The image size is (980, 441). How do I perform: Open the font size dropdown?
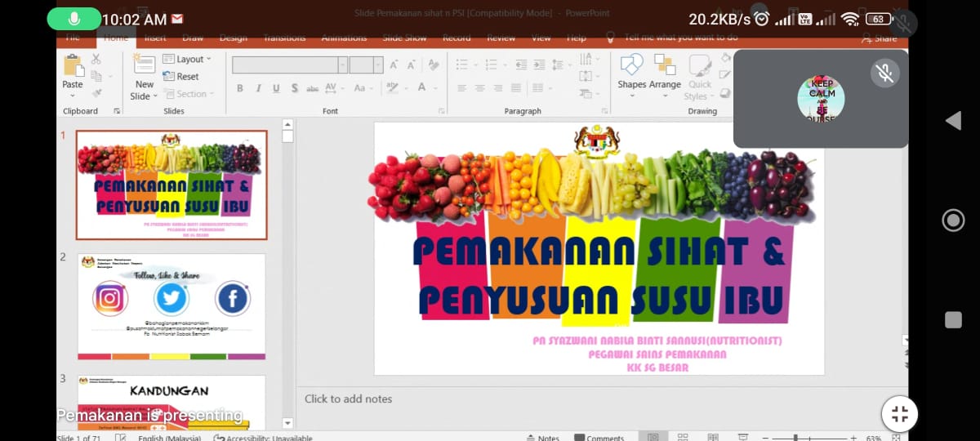tap(367, 65)
